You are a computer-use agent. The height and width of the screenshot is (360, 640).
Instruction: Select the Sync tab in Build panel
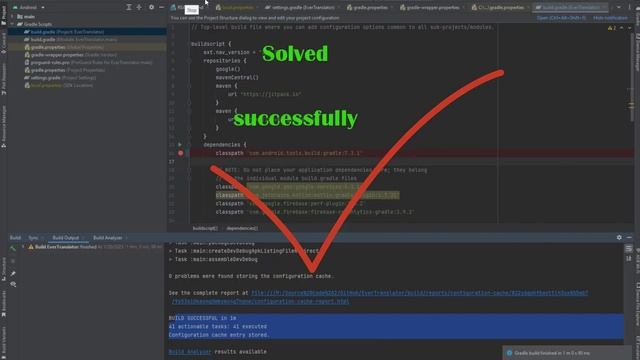pyautogui.click(x=33, y=238)
